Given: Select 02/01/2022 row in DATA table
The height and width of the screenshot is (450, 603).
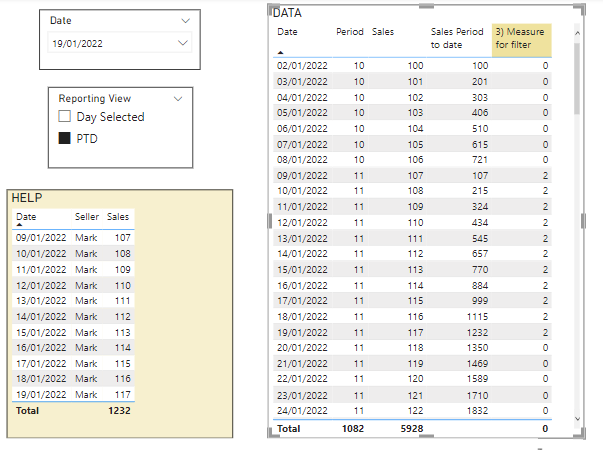Looking at the screenshot, I should click(412, 66).
